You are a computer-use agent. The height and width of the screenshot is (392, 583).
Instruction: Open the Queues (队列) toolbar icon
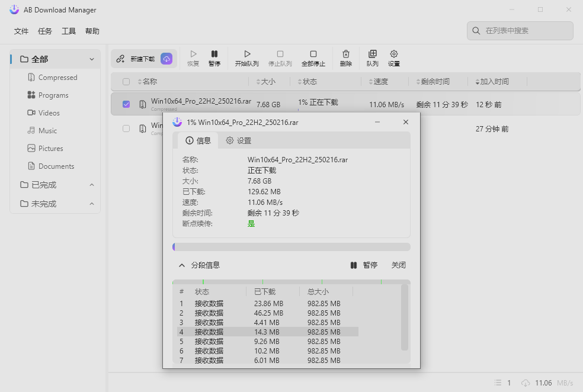coord(373,54)
